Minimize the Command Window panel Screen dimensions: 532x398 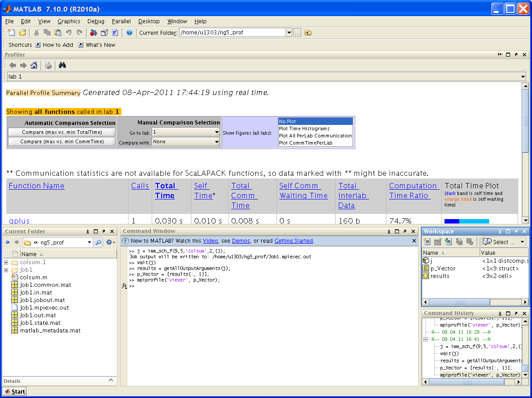(x=389, y=232)
